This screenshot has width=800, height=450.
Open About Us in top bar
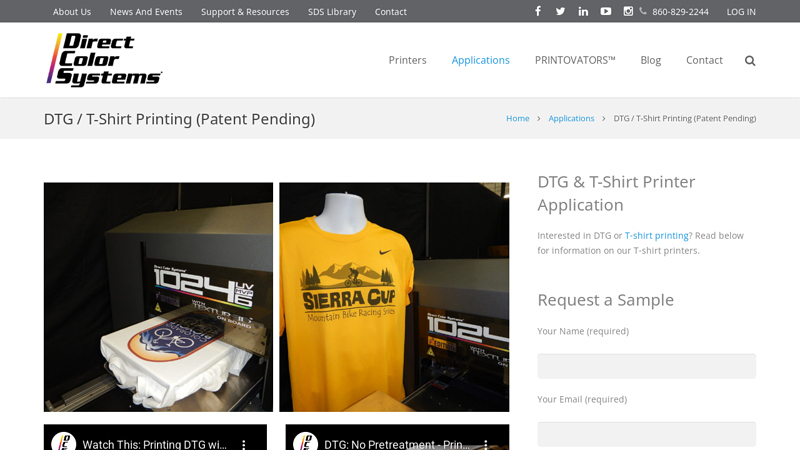[x=72, y=12]
